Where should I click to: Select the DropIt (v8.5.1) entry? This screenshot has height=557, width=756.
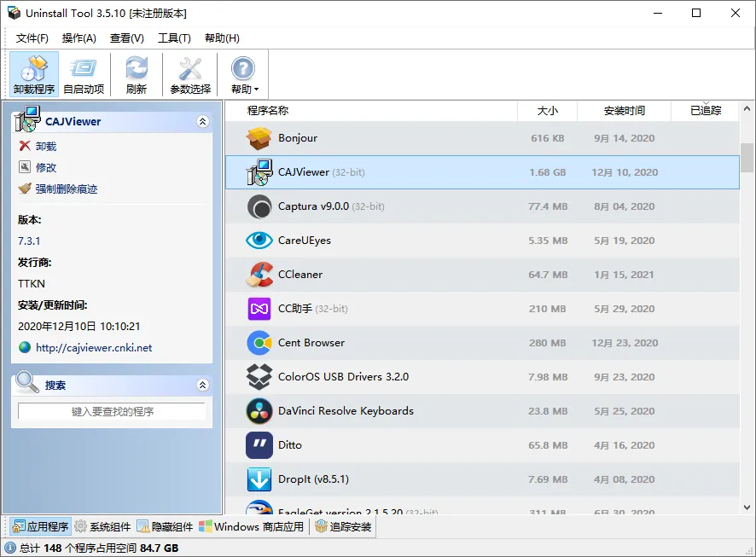point(313,479)
